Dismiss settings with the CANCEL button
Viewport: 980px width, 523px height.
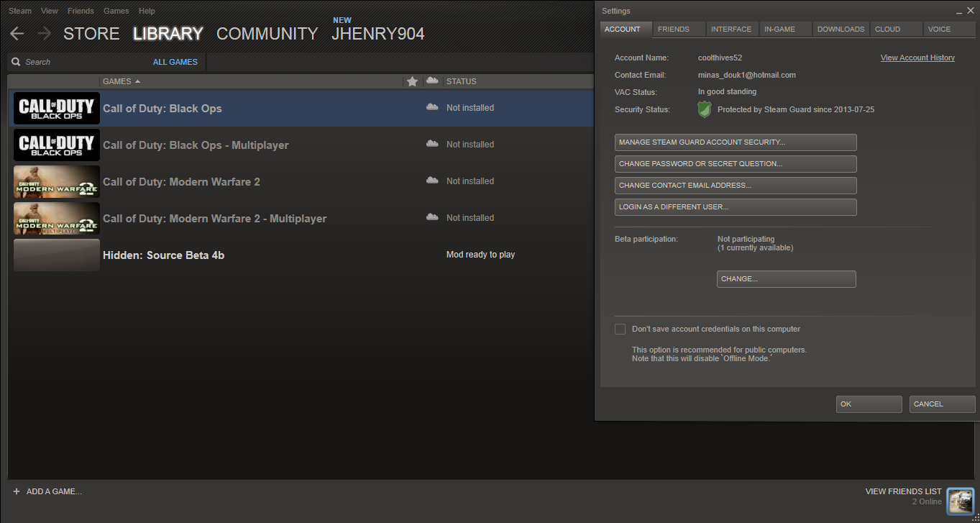(943, 404)
